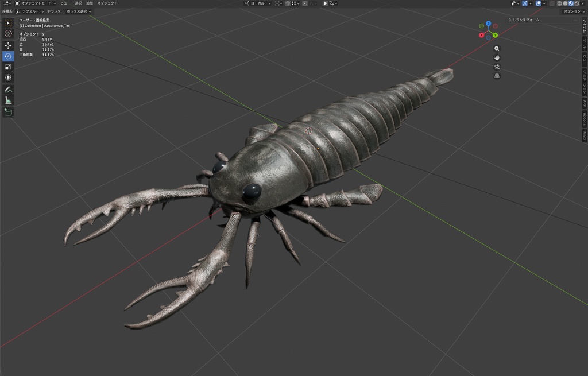Click the 3D cursor on model's back
Image resolution: width=588 pixels, height=376 pixels.
(x=308, y=130)
